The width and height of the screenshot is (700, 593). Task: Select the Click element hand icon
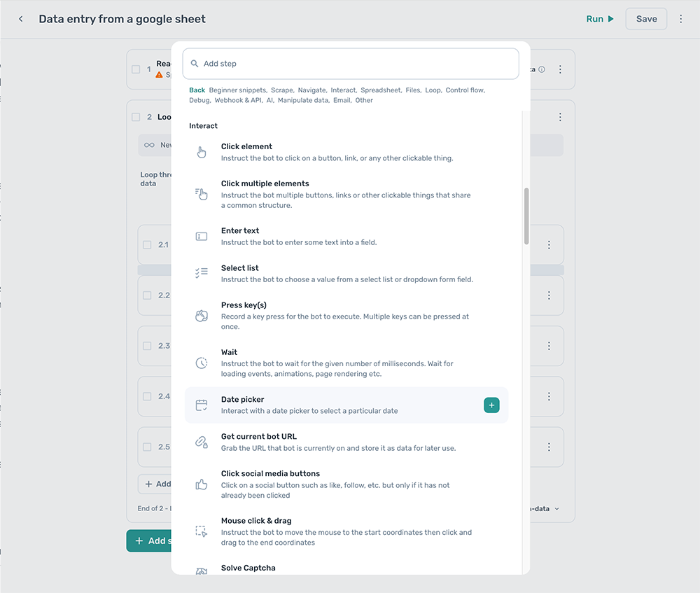202,151
